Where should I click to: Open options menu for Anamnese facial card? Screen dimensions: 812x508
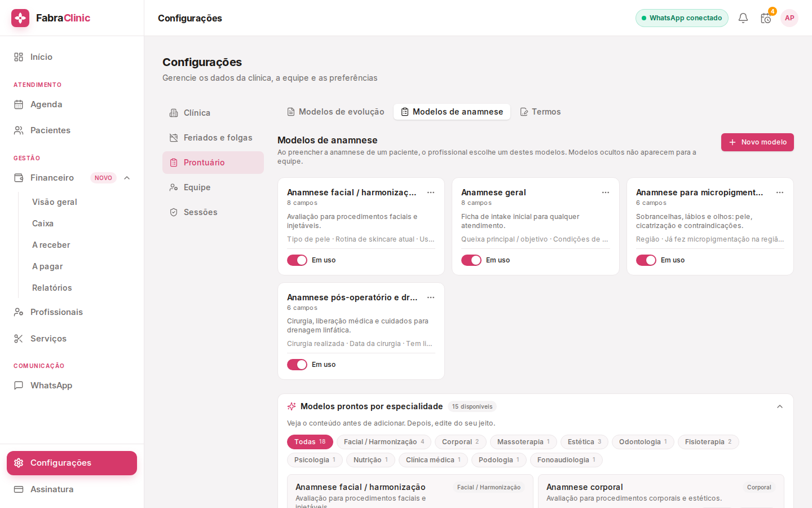tap(431, 192)
